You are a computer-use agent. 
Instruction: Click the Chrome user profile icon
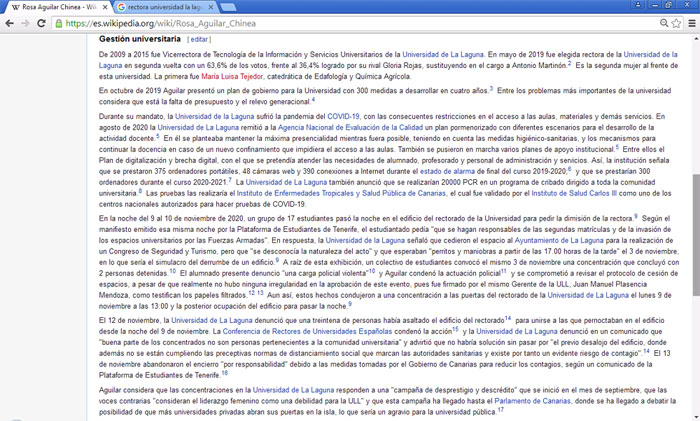pos(638,4)
